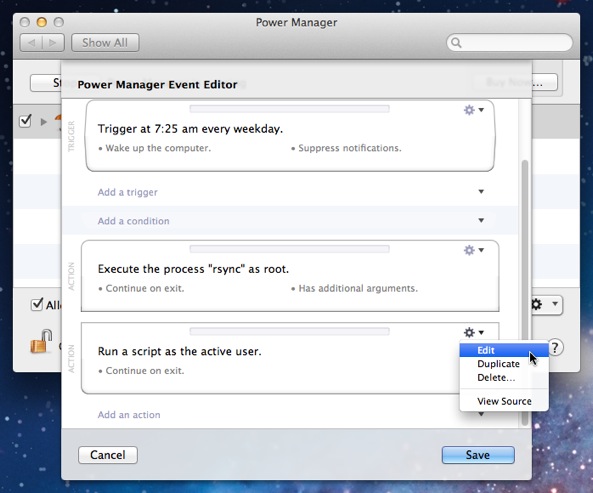Open gear menu for the 7:25 am trigger

tap(473, 110)
